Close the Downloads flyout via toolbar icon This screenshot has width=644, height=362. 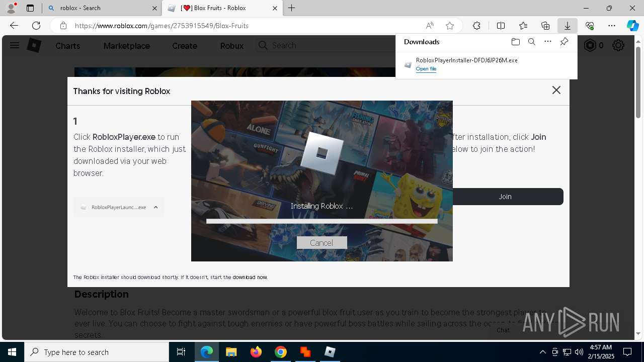[568, 26]
